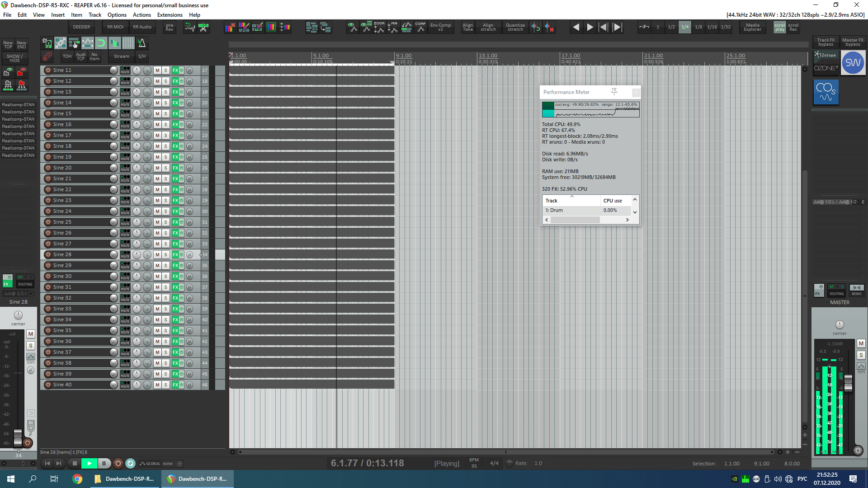The width and height of the screenshot is (868, 488).
Task: Click the DEESSER toolbar button
Action: point(81,27)
